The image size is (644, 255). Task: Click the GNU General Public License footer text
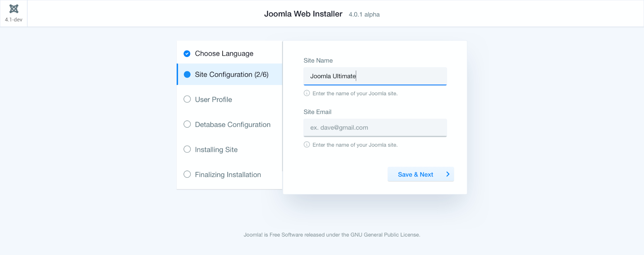332,235
